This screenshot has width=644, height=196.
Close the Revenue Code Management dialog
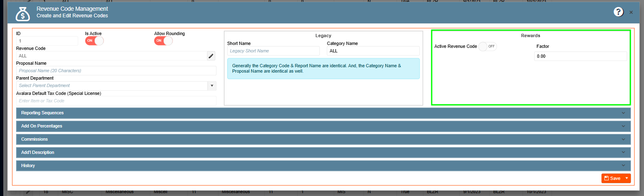pos(631,12)
